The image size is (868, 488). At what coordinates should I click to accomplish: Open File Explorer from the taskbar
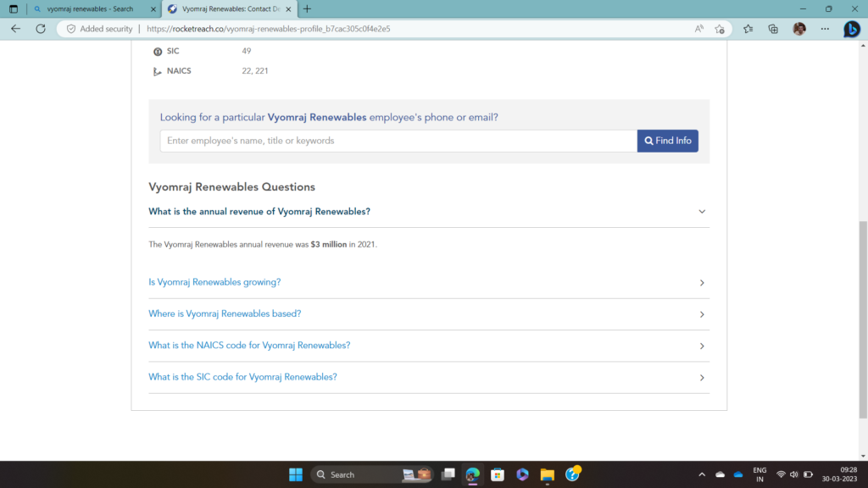(548, 474)
